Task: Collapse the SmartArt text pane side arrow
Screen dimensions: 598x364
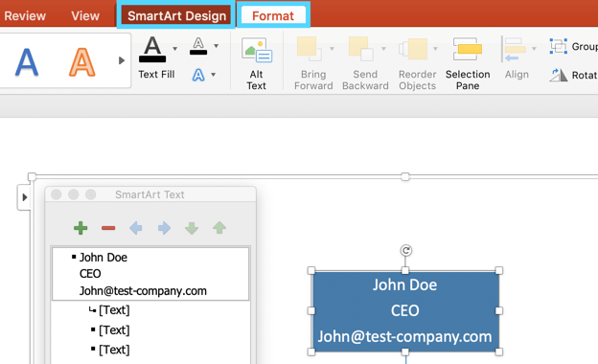Action: point(24,197)
